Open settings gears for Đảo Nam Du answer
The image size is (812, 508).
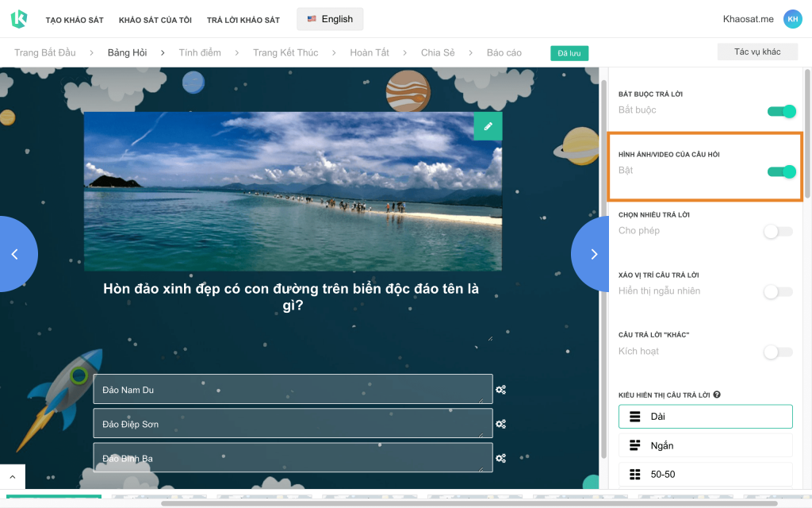click(501, 389)
